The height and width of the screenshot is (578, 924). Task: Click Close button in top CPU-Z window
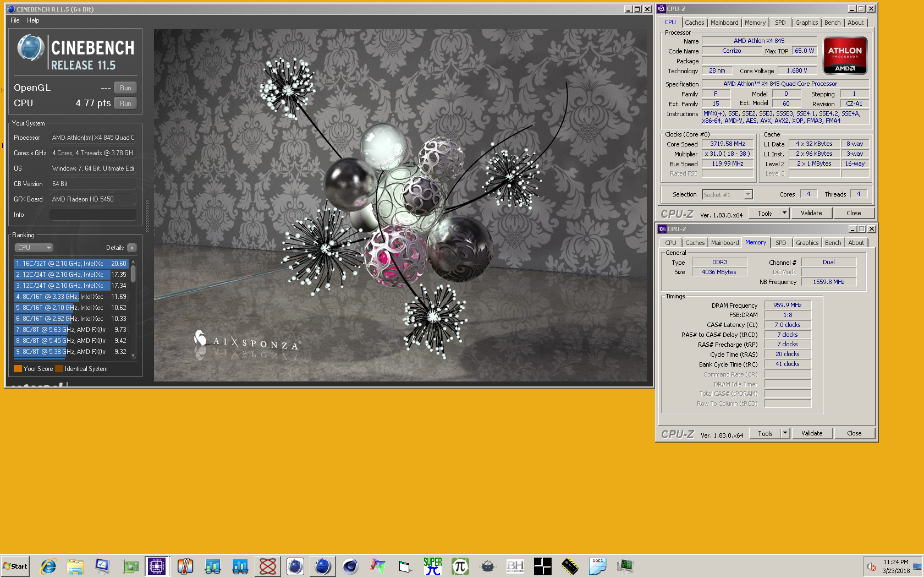pyautogui.click(x=854, y=213)
